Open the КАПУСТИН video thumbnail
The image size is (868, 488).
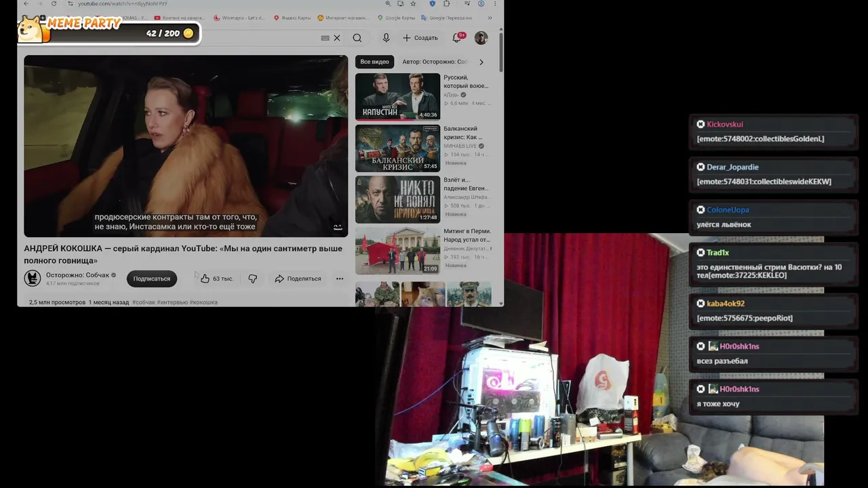[397, 96]
